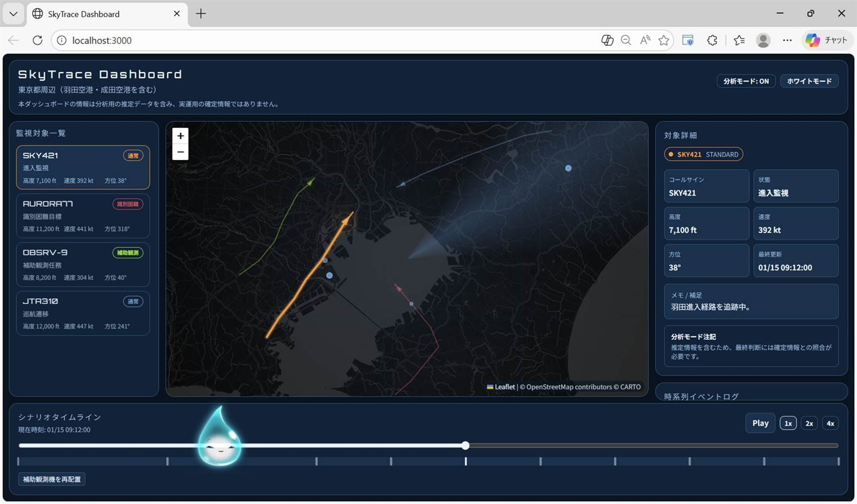
Task: Select OBSRV-9 target card
Action: (83, 265)
